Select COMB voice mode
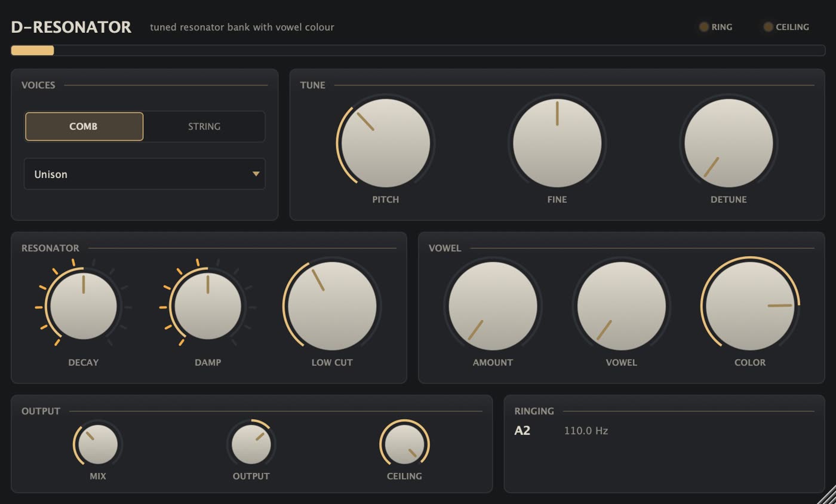836x504 pixels. tap(84, 127)
